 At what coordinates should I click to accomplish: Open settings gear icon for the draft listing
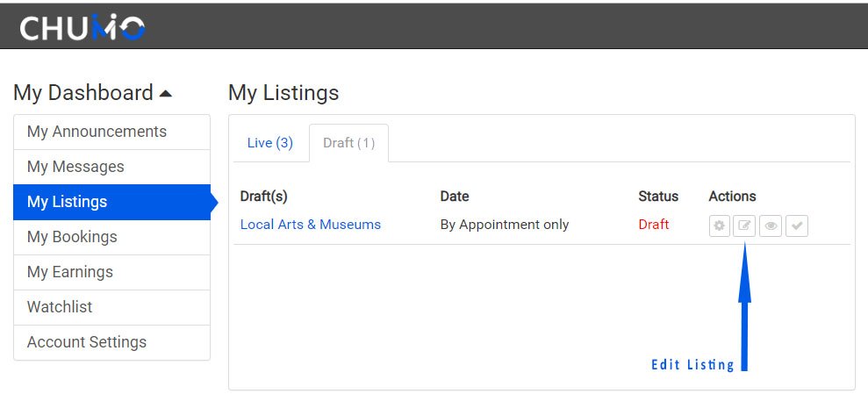[719, 226]
